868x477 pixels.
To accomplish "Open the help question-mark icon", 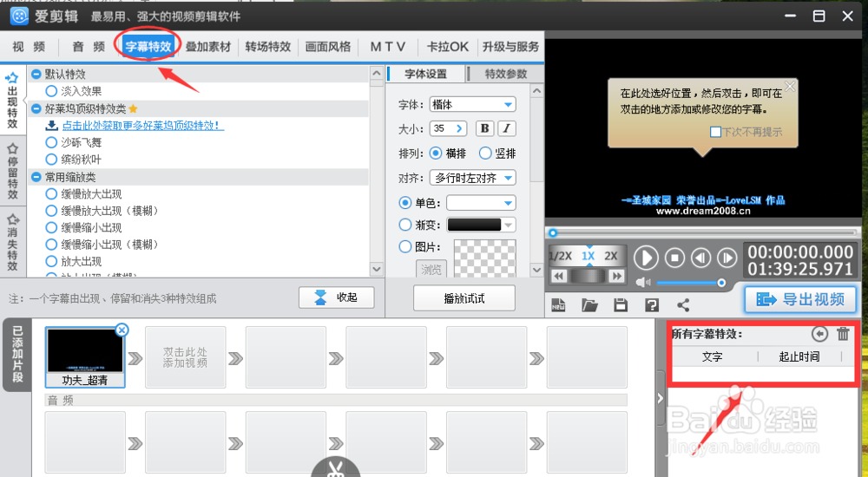I will click(x=652, y=305).
